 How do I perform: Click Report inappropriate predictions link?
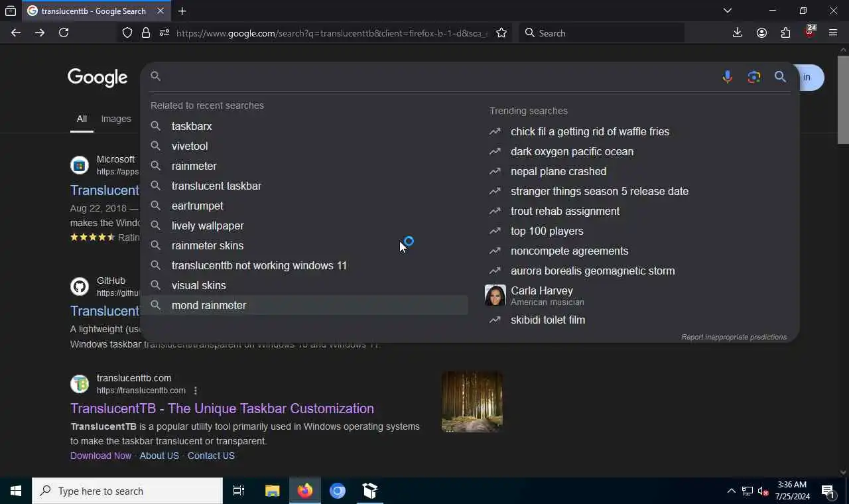734,337
